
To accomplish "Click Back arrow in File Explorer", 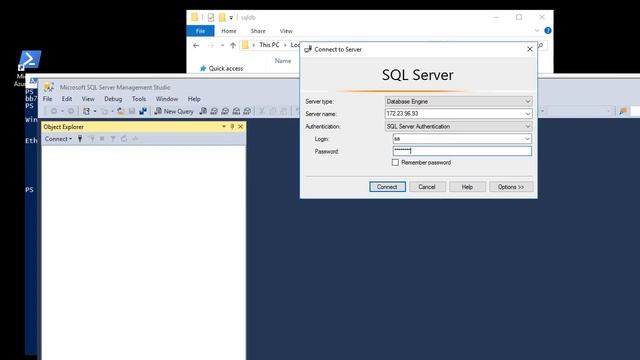I will tap(196, 45).
